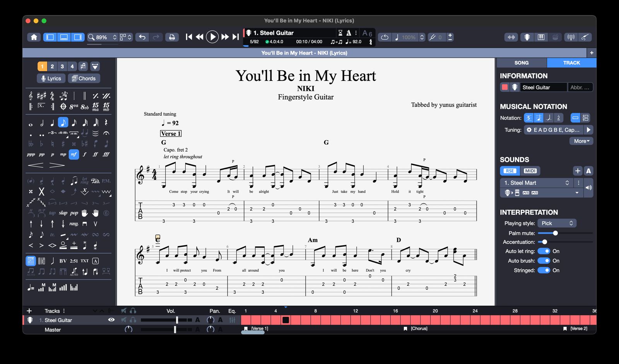The image size is (619, 364).
Task: Toggle Auto brush switch
Action: coord(544,261)
